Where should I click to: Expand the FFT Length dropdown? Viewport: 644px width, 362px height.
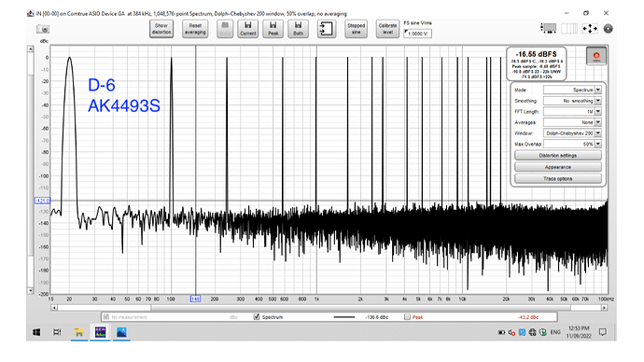572,111
